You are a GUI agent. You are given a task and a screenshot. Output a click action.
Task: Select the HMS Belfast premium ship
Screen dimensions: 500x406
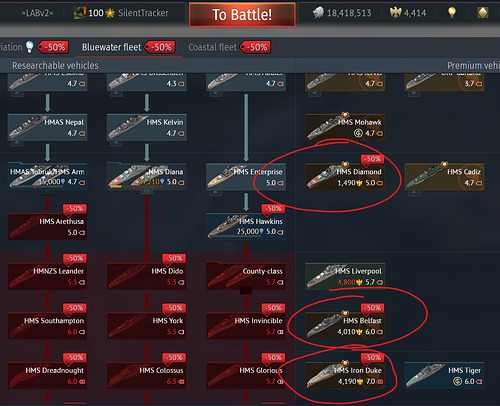(345, 326)
